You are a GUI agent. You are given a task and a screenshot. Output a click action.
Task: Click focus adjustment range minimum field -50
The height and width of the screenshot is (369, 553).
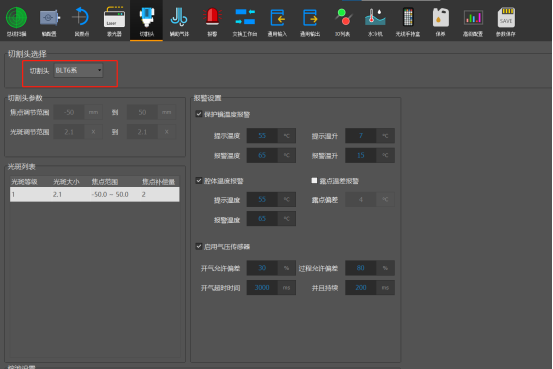[69, 112]
